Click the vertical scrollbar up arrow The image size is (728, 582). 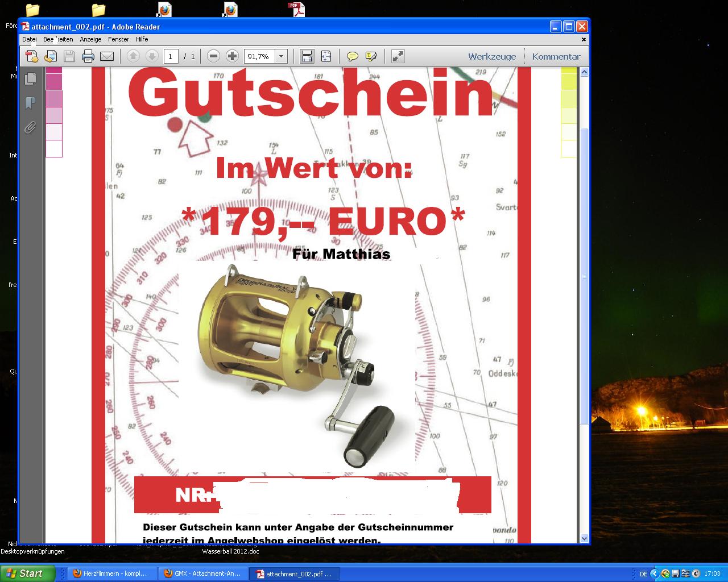[584, 72]
